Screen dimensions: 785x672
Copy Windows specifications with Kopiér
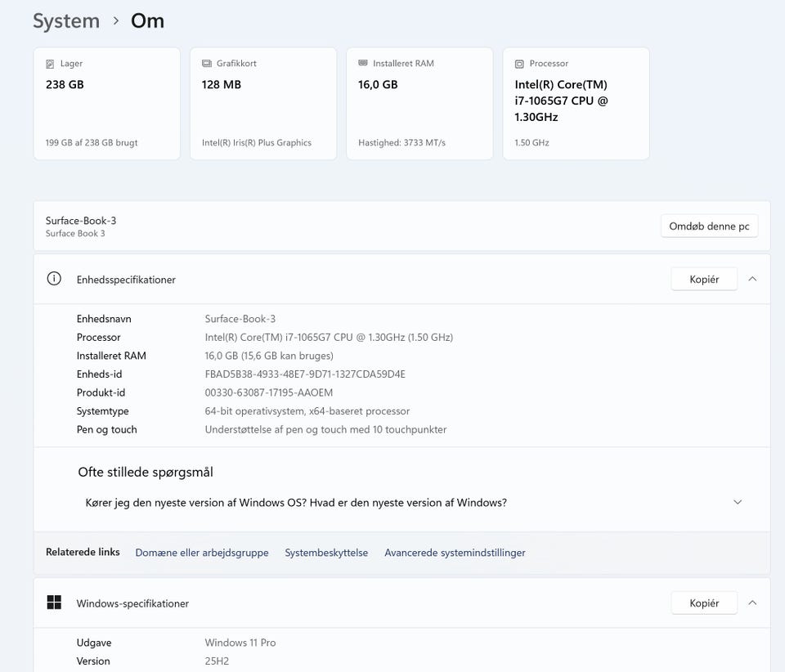(x=703, y=603)
